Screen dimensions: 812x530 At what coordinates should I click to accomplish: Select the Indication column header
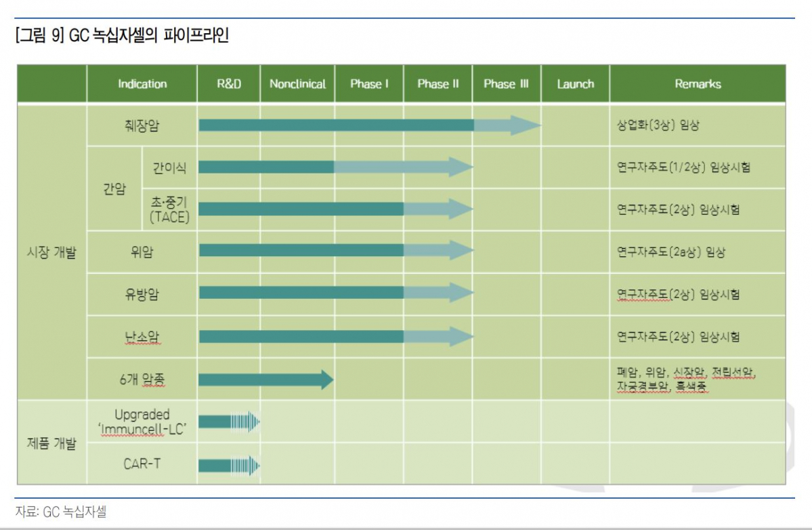(142, 84)
